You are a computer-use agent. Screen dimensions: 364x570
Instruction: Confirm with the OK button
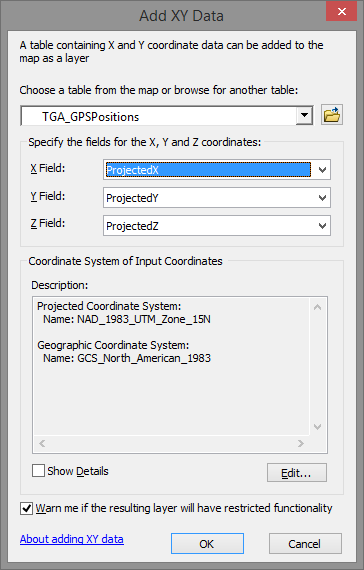(x=207, y=544)
